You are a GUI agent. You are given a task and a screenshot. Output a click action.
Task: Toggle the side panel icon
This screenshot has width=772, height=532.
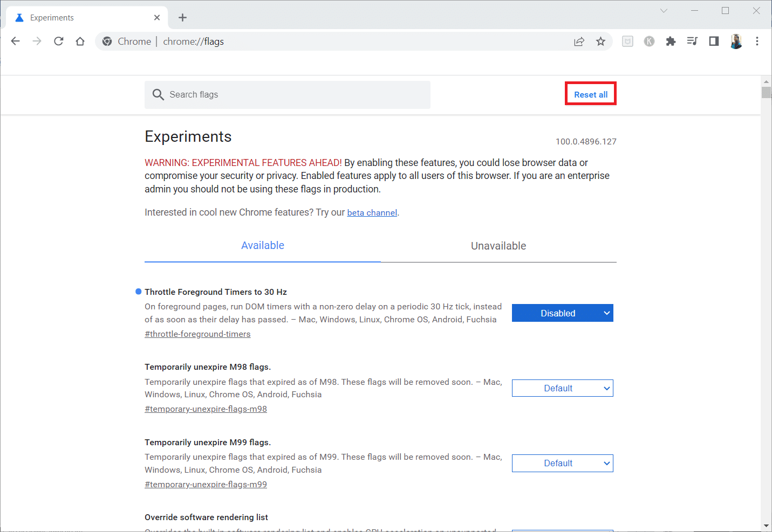[x=714, y=42]
